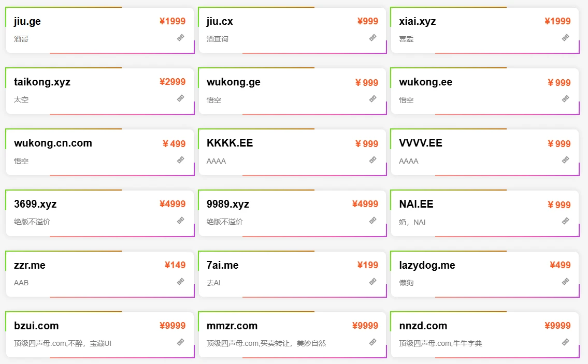Viewport: 588px width, 364px height.
Task: Click the link icon on zzr.me card
Action: pyautogui.click(x=180, y=282)
